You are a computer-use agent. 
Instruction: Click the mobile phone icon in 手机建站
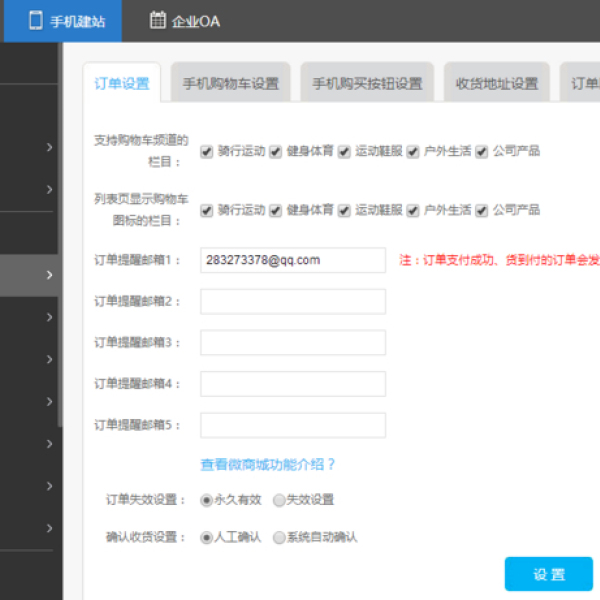coord(36,20)
